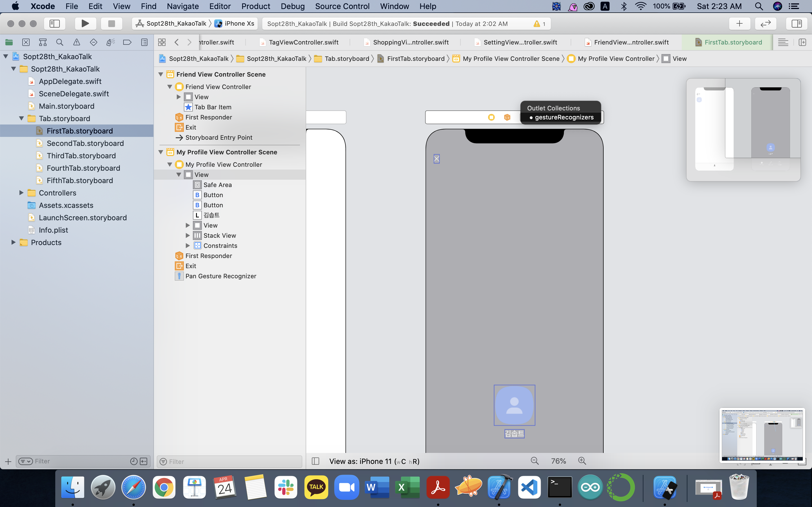The image size is (812, 507).
Task: Open the Breakpoint navigator icon
Action: [127, 42]
